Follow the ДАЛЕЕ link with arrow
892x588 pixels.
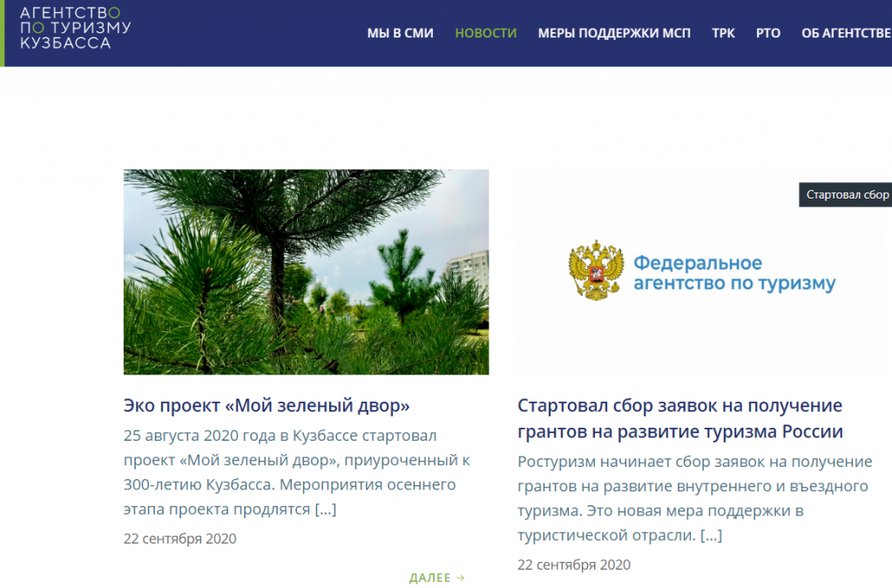point(437,578)
